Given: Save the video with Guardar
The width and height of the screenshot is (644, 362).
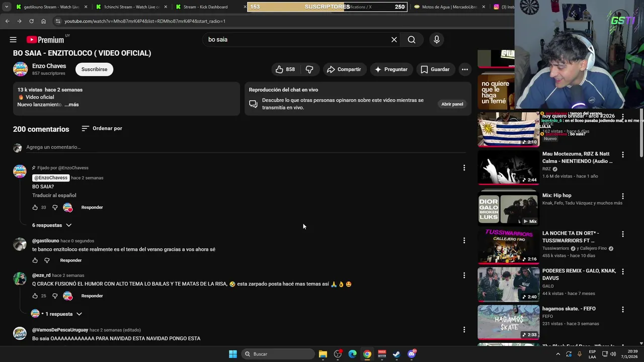Looking at the screenshot, I should (x=435, y=69).
